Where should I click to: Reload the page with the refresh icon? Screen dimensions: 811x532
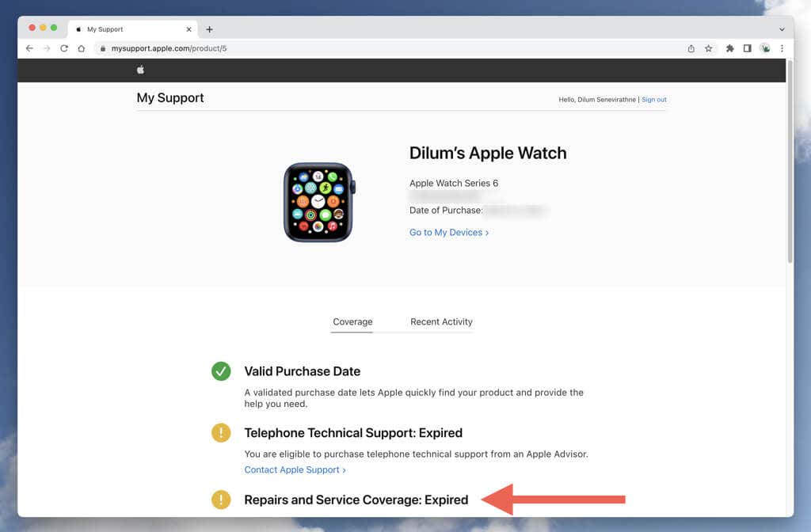point(64,48)
